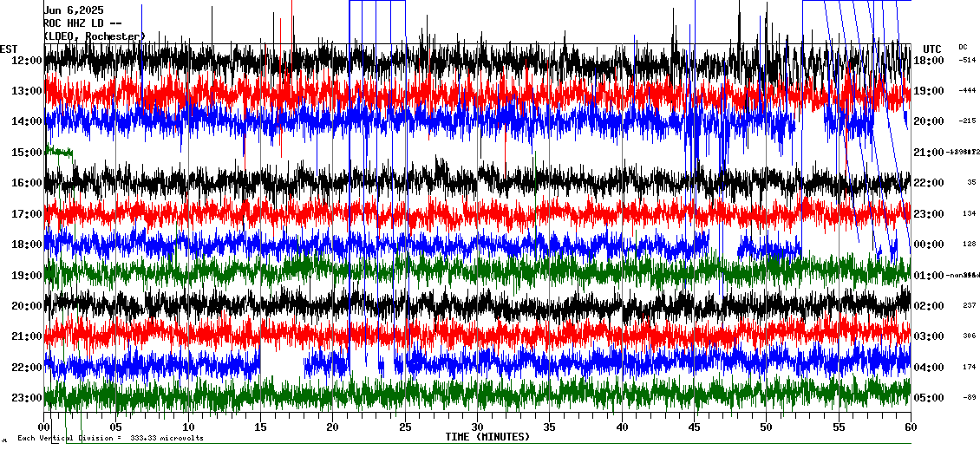Select the 15:00 EST time label
Image resolution: width=980 pixels, height=450 pixels.
pos(26,153)
